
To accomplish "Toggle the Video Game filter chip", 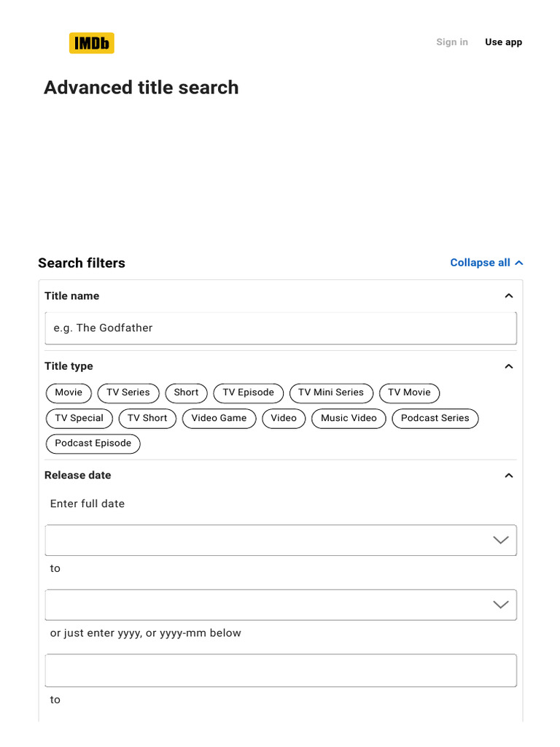I will click(x=219, y=419).
